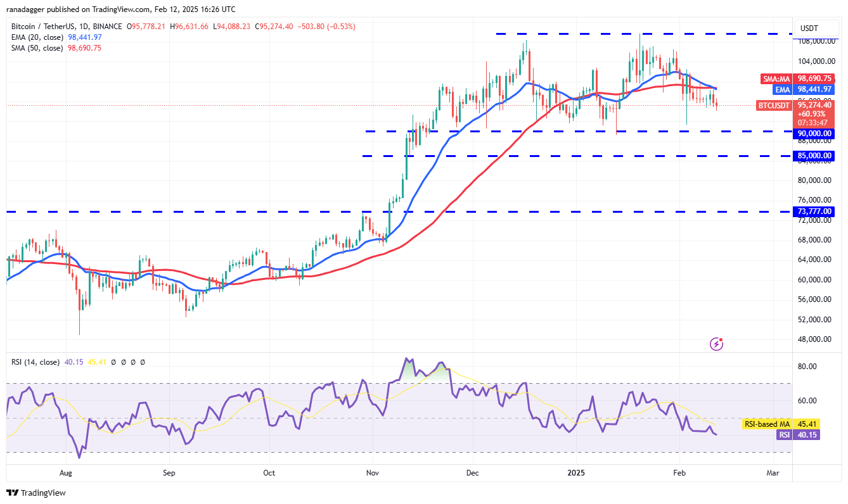This screenshot has width=848, height=504.
Task: Toggle the EMA (20, close) indicator legend
Action: tap(36, 37)
